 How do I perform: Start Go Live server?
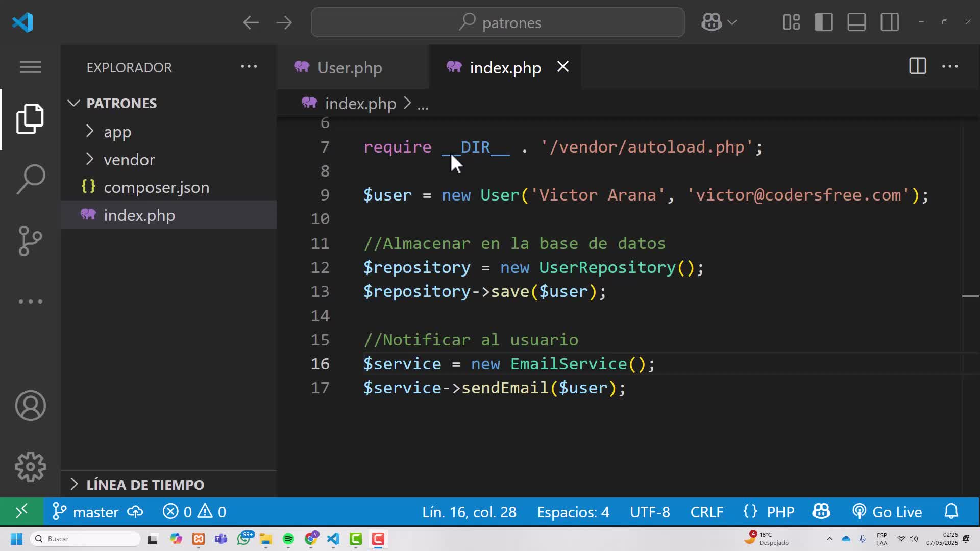[x=887, y=512]
